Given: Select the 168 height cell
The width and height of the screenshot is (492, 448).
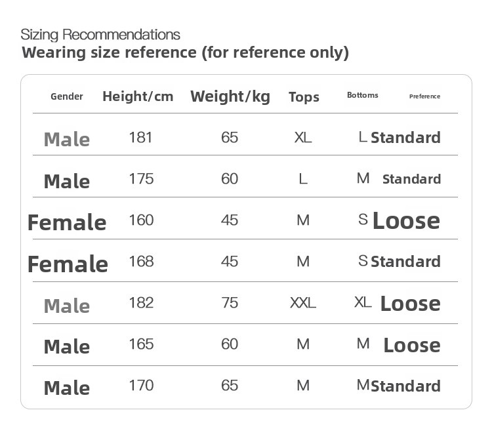Looking at the screenshot, I should tap(140, 261).
